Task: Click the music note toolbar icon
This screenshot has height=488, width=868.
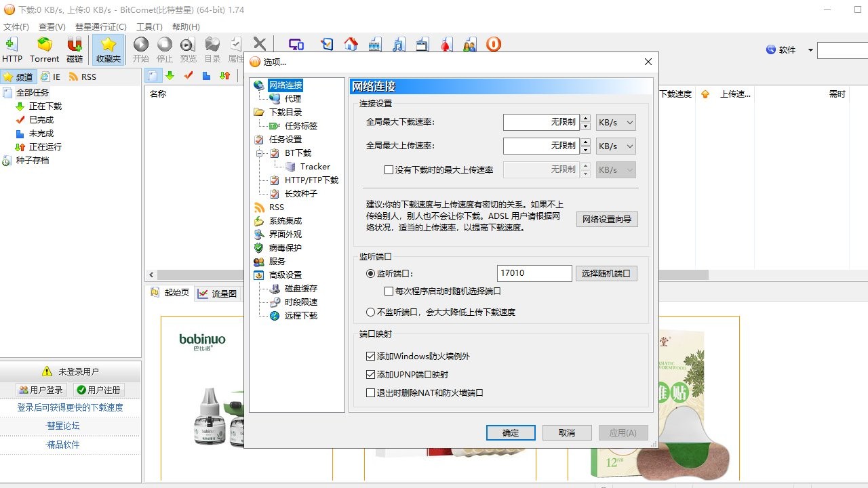Action: coord(399,45)
